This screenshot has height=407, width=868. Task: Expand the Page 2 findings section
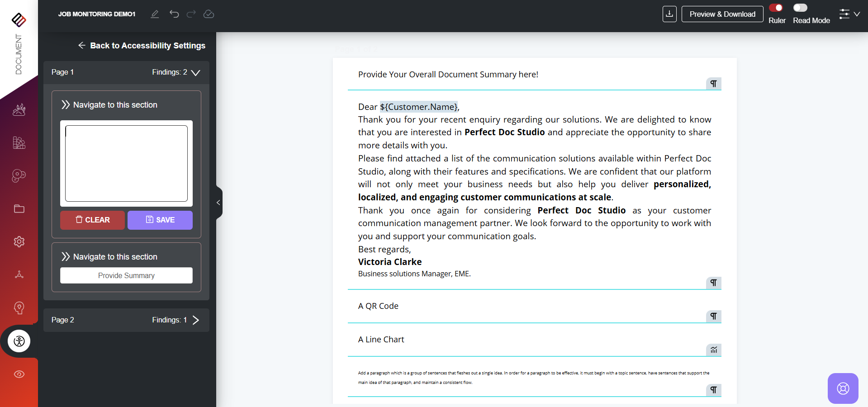click(195, 320)
